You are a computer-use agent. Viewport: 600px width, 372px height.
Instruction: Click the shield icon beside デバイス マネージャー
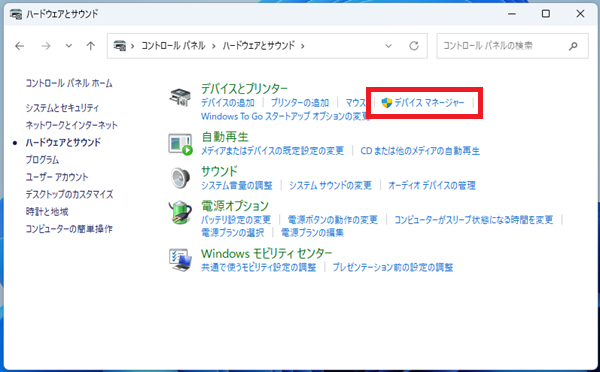pyautogui.click(x=387, y=103)
